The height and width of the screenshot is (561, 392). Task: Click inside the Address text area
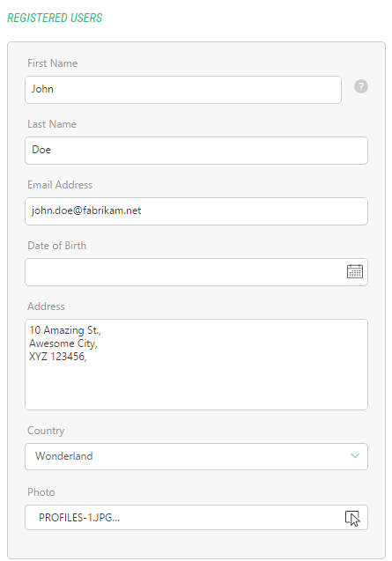(x=196, y=365)
